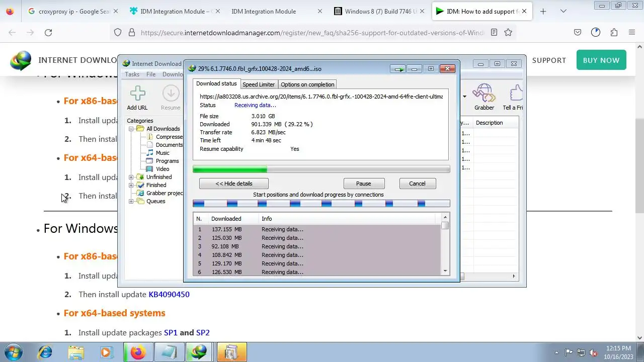Open the toolbar dropdown arrow beside Grabber
This screenshot has width=644, height=362.
[x=464, y=96]
